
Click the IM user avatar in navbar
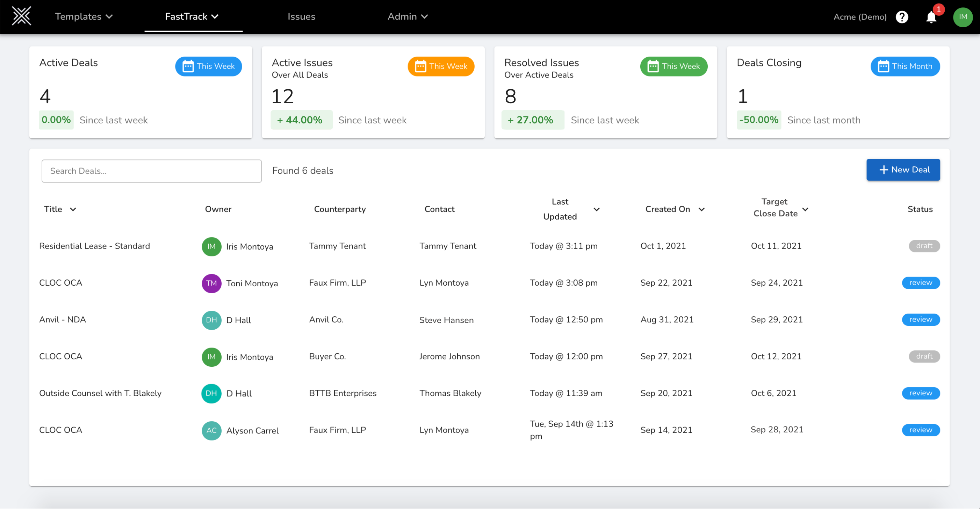coord(963,17)
